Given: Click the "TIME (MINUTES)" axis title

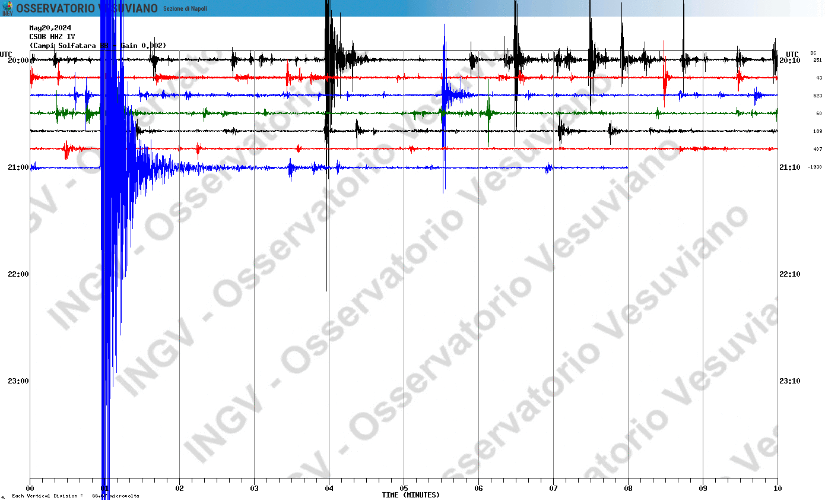Looking at the screenshot, I should click(x=411, y=495).
